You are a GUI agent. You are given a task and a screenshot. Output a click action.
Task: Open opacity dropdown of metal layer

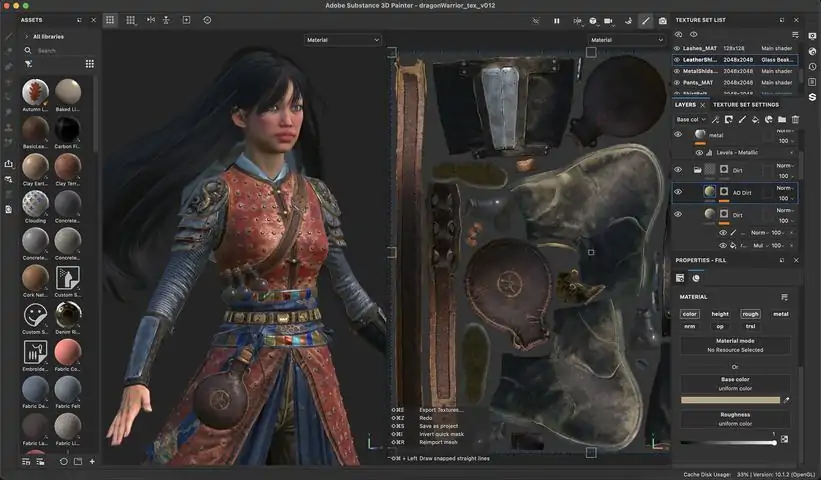click(785, 141)
